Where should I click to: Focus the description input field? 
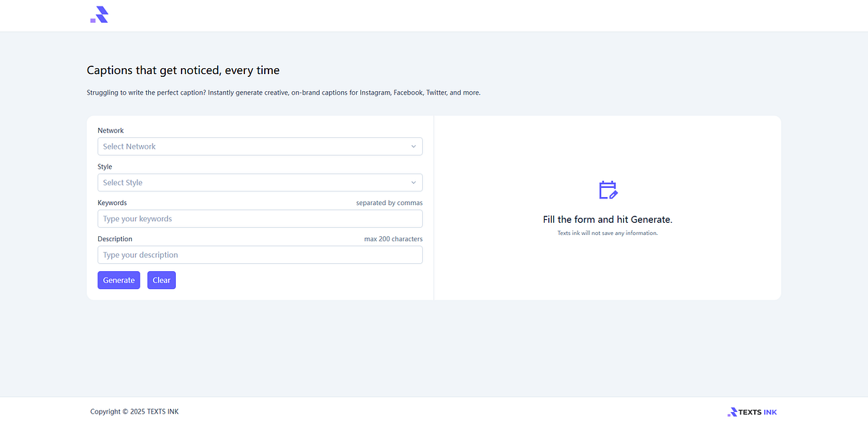(x=260, y=255)
